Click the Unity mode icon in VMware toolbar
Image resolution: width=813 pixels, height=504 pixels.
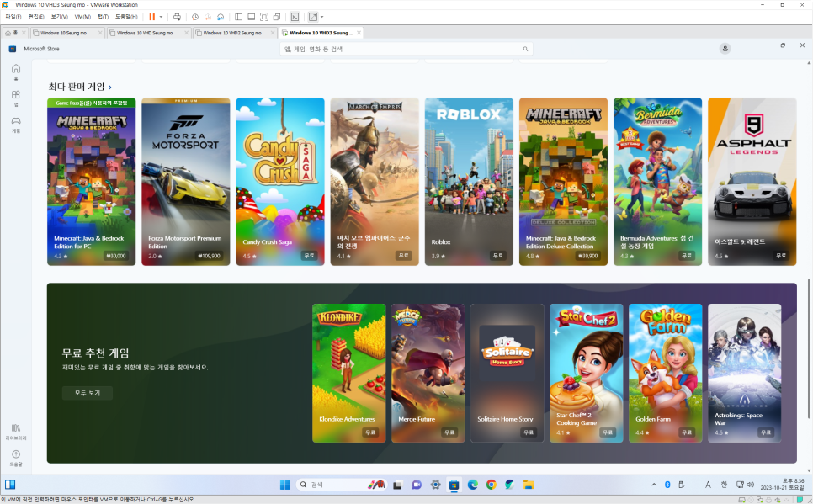click(277, 17)
